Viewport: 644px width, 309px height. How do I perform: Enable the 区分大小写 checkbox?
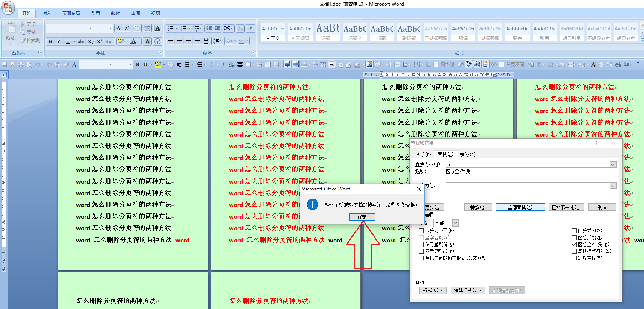[x=421, y=231]
